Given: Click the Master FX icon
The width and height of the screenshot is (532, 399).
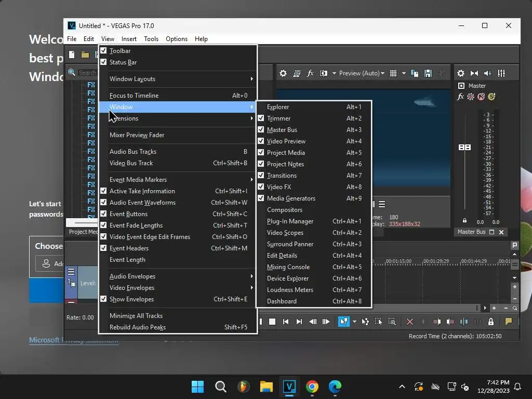Looking at the screenshot, I should (x=460, y=97).
